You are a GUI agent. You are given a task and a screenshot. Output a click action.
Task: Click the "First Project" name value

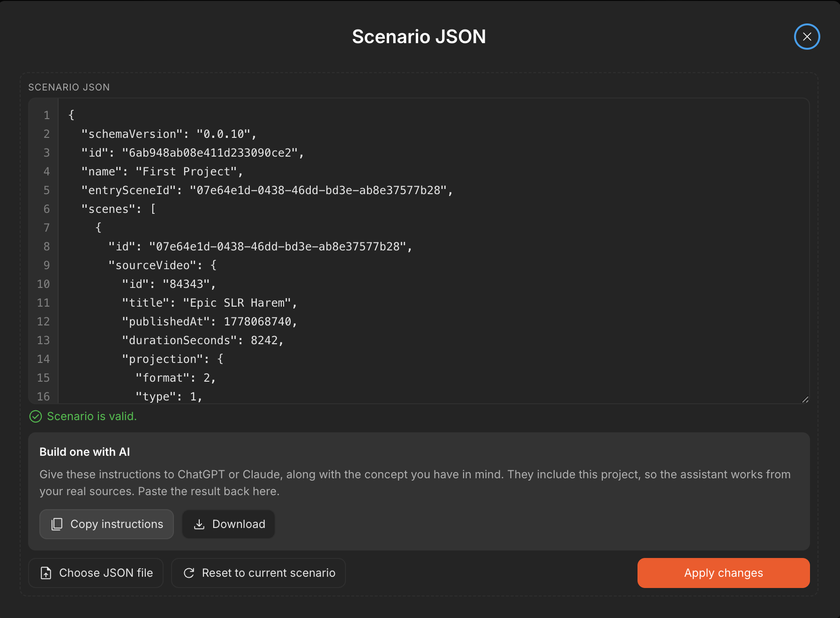click(x=186, y=172)
